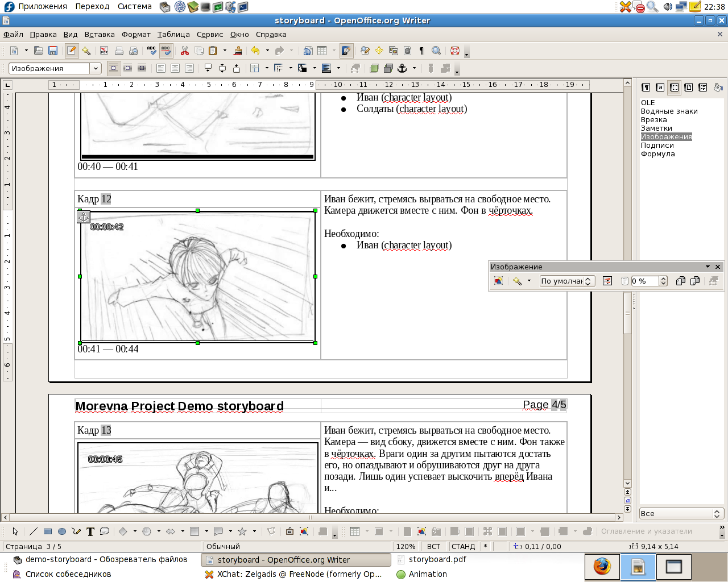Select the Врезка frame style
Viewport: 728px width, 582px height.
point(654,120)
